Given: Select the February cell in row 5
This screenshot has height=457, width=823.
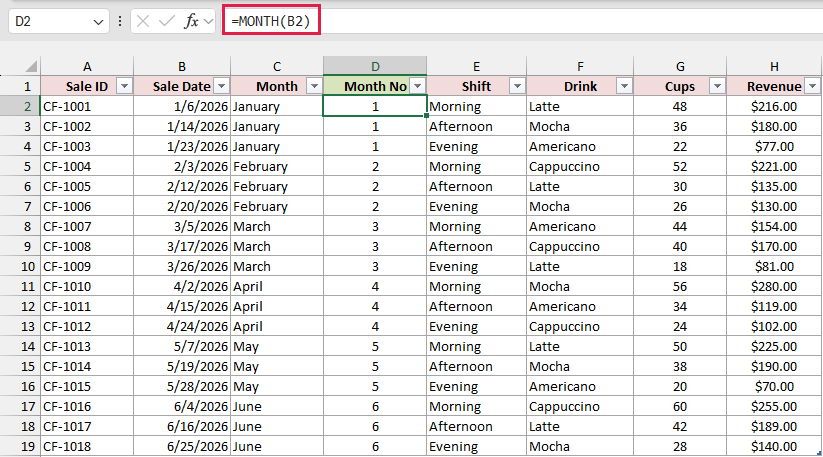Looking at the screenshot, I should coord(277,166).
